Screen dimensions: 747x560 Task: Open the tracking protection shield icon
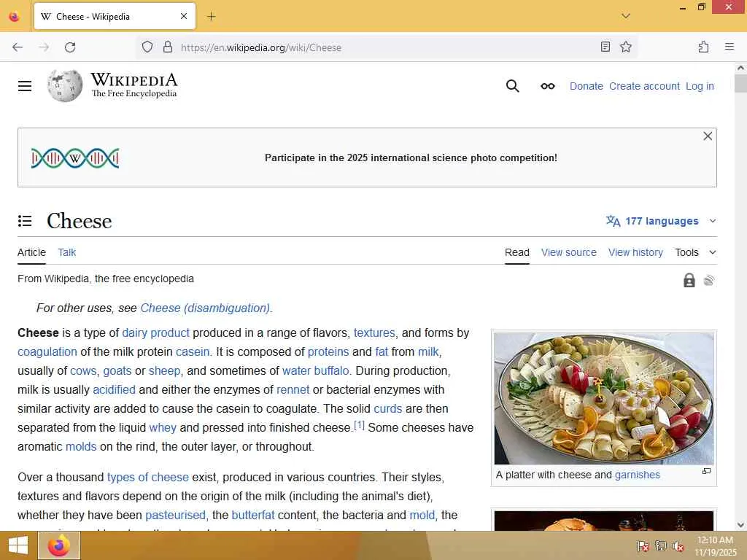tap(147, 47)
